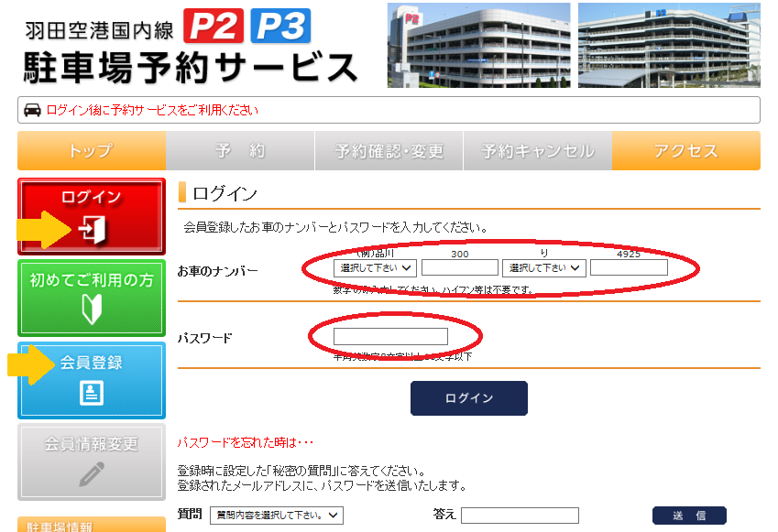Click the login door icon in the red sidebar button
The image size is (778, 532).
pyautogui.click(x=92, y=230)
